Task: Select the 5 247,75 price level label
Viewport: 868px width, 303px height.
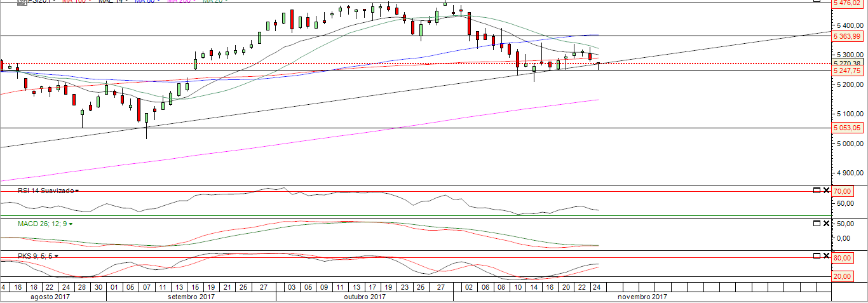Action: click(x=849, y=71)
